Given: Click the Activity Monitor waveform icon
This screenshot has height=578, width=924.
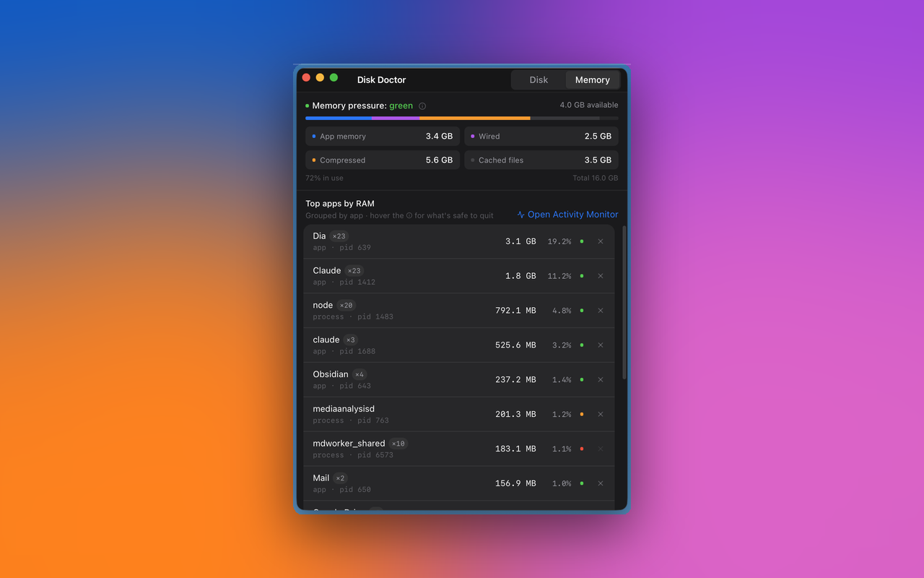Looking at the screenshot, I should (521, 215).
